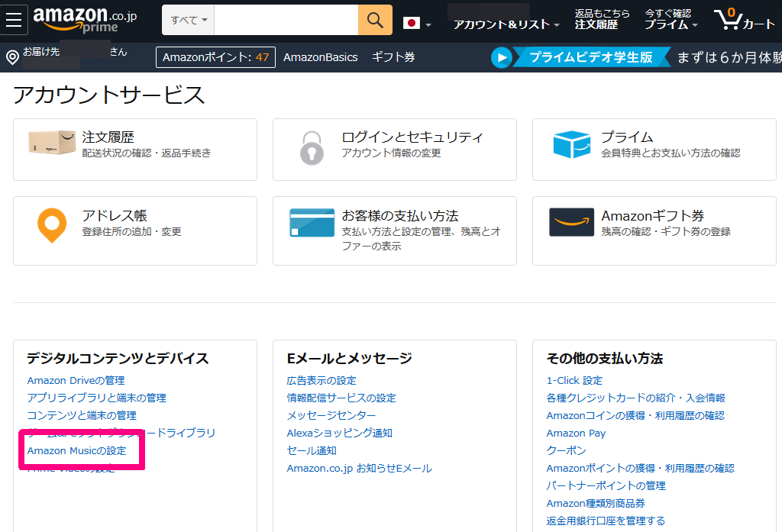
Task: Open the hamburger menu icon
Action: [x=14, y=20]
